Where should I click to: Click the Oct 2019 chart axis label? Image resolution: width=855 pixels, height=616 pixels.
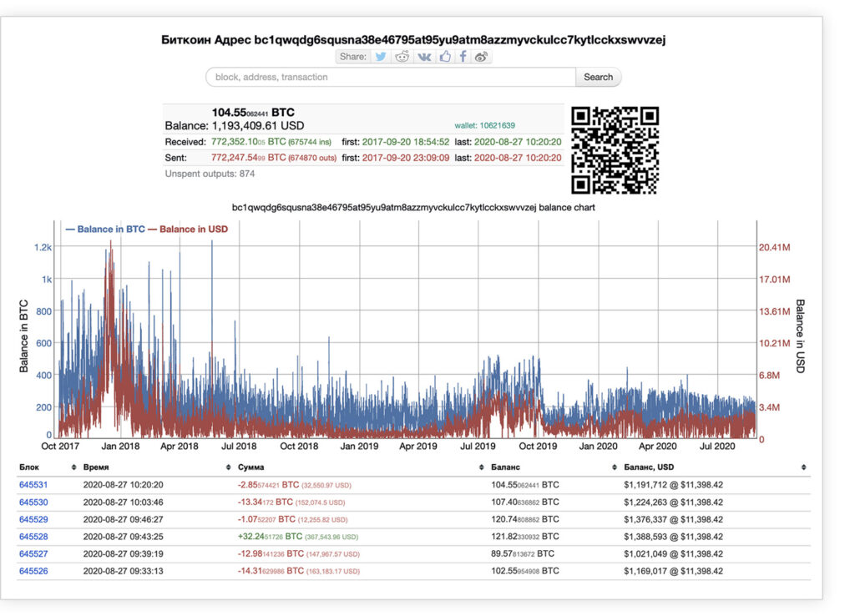point(538,446)
